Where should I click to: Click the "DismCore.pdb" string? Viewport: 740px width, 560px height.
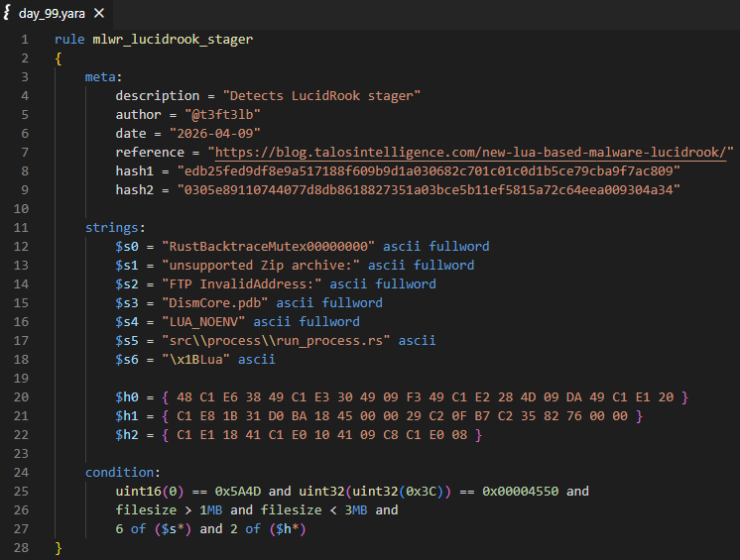(214, 303)
